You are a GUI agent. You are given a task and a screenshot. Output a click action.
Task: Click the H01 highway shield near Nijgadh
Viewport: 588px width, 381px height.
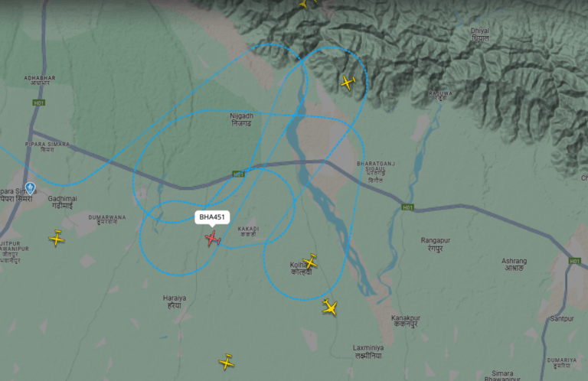pos(239,174)
